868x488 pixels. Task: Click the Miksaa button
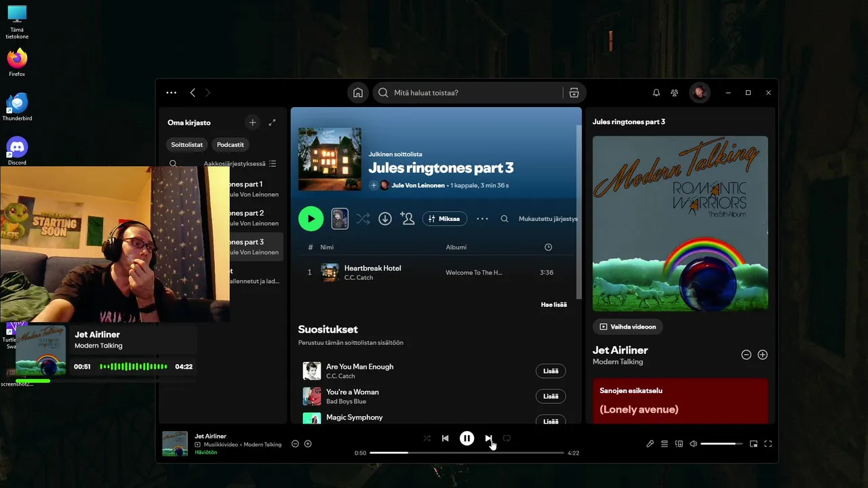click(x=445, y=219)
